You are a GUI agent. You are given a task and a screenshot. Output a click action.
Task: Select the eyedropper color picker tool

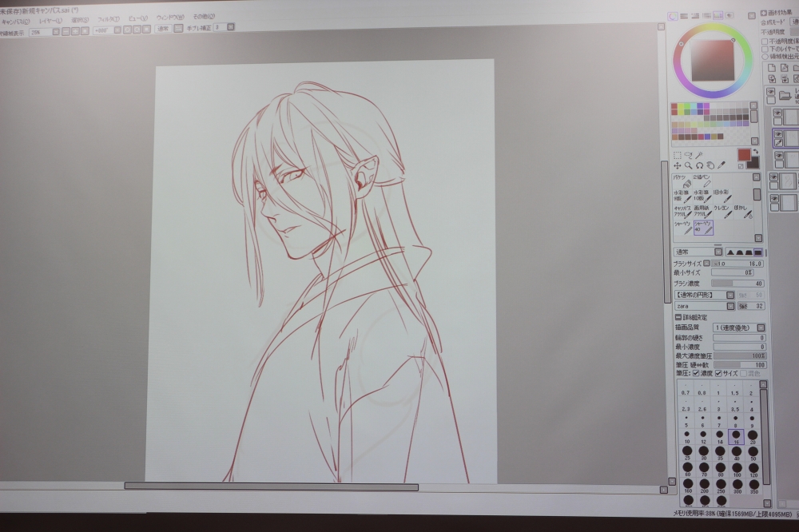(721, 165)
